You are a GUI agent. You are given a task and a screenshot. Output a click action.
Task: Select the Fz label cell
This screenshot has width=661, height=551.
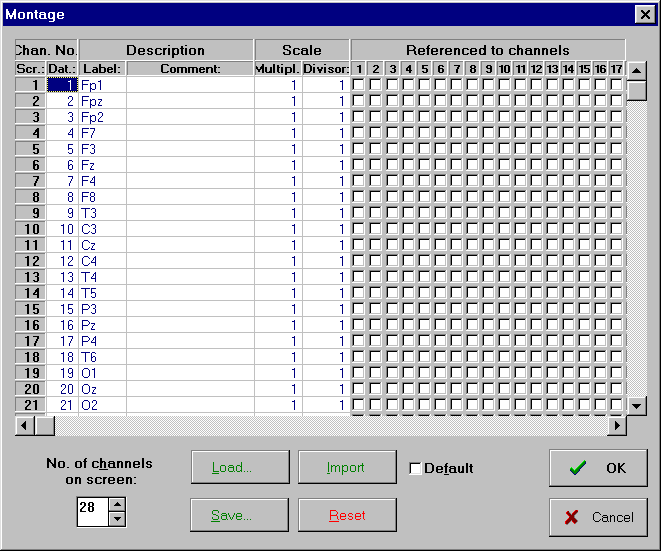(x=102, y=165)
